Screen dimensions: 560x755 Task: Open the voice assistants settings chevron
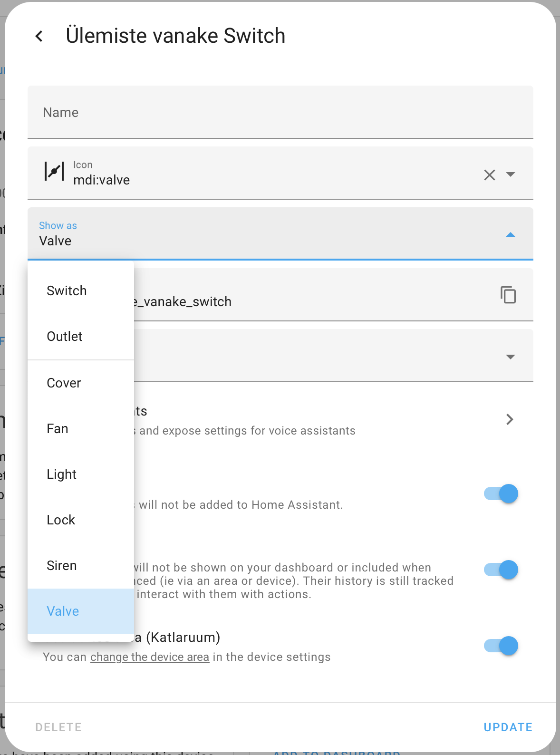pyautogui.click(x=510, y=419)
